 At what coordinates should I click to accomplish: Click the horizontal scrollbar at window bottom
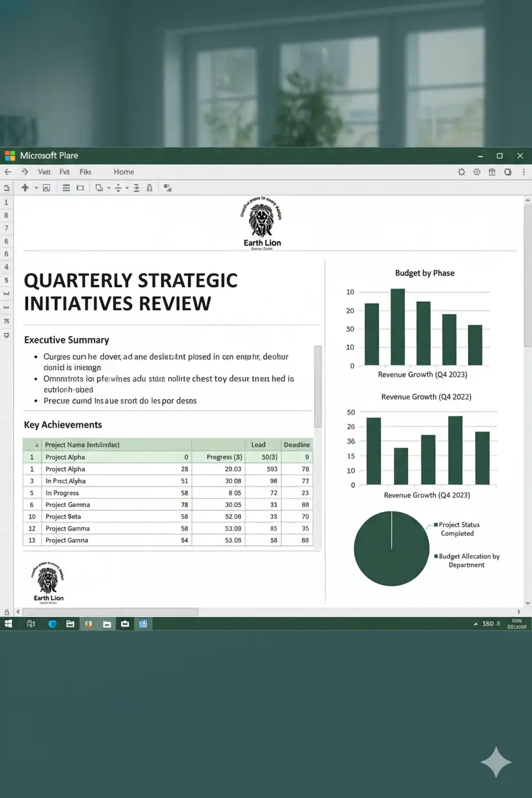[x=109, y=612]
